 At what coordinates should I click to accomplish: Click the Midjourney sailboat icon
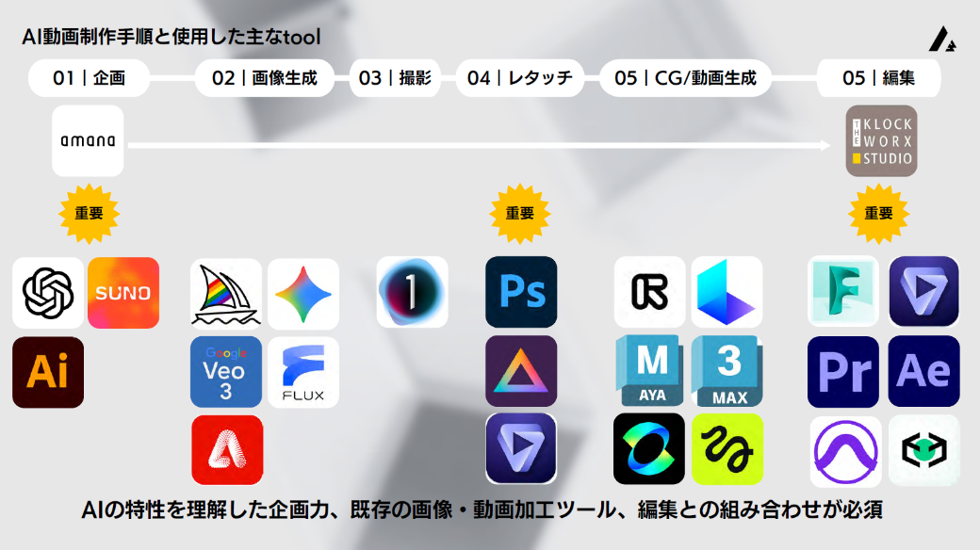click(x=226, y=294)
